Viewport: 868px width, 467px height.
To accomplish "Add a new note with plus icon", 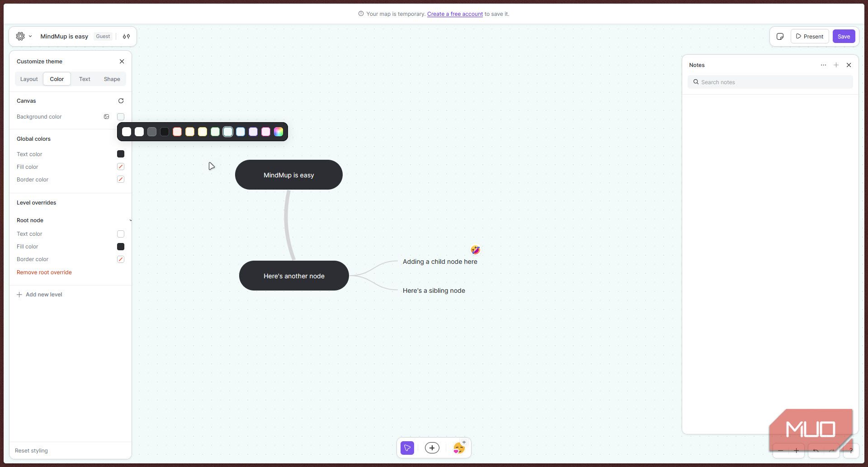I will pyautogui.click(x=836, y=65).
